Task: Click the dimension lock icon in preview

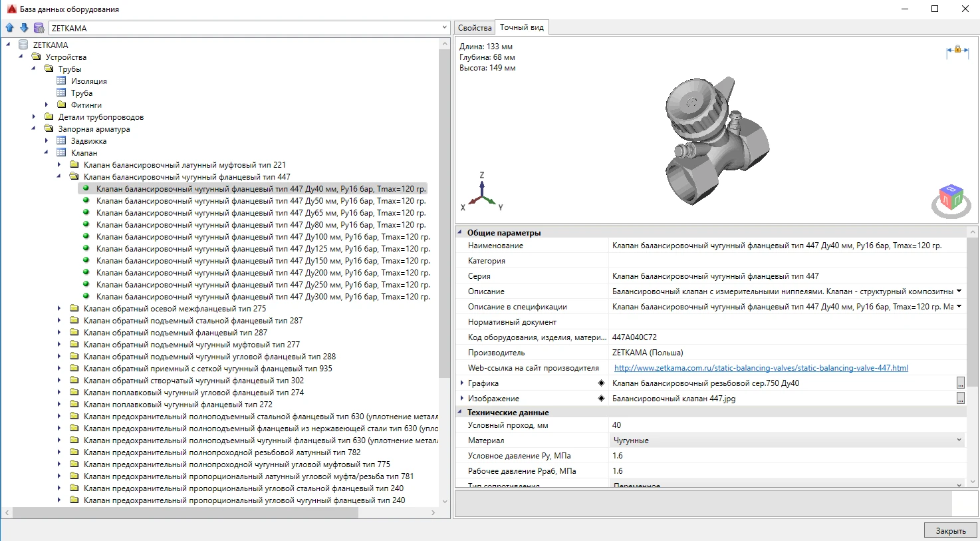Action: (x=957, y=51)
